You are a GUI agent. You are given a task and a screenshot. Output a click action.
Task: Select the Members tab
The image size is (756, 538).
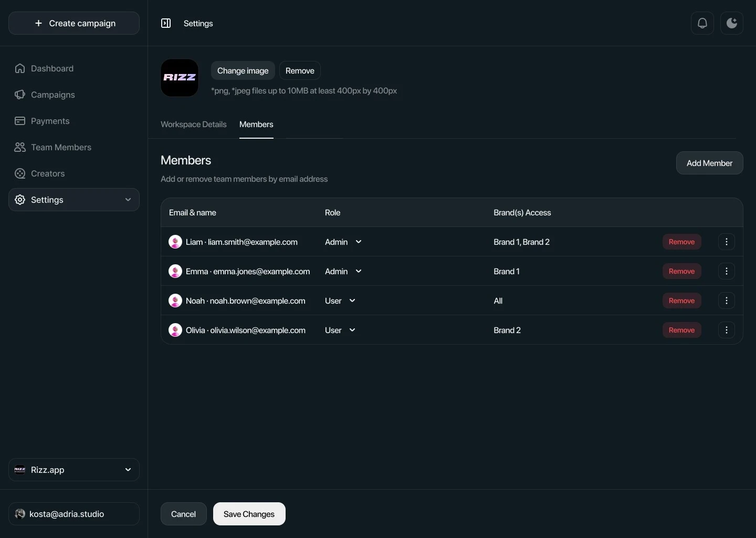[256, 125]
